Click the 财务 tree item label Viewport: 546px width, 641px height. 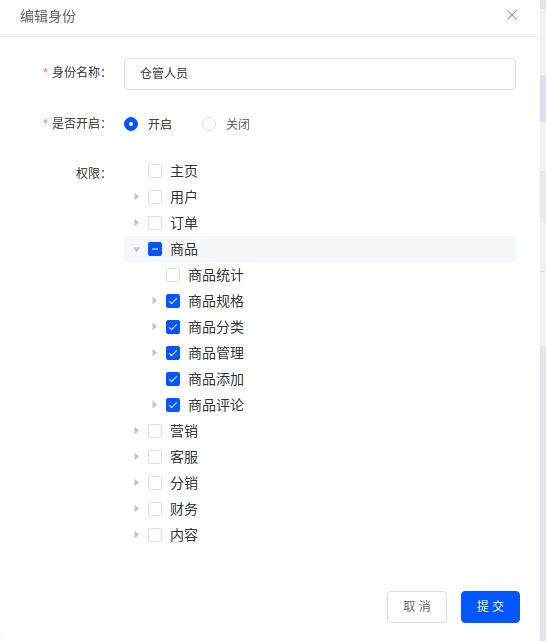tap(184, 509)
